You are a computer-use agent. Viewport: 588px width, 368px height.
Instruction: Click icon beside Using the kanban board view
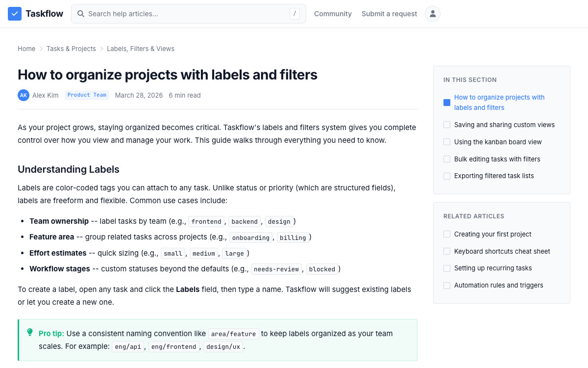[447, 142]
